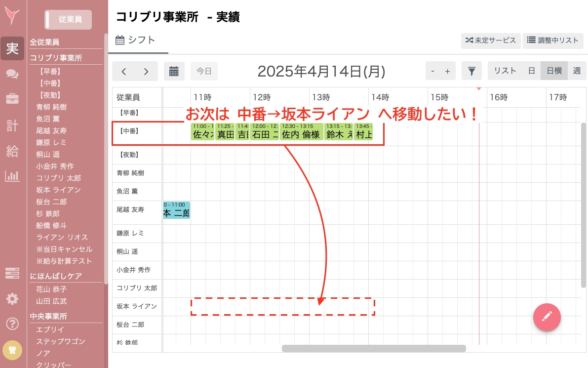Open the 給 (payroll) sidebar icon

point(12,152)
